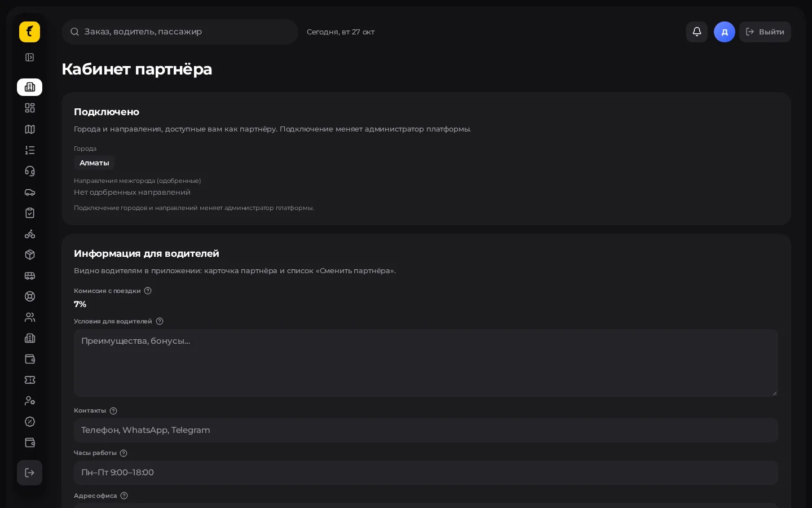
Task: Open the dashboard grid icon in the sidebar
Action: pyautogui.click(x=30, y=108)
